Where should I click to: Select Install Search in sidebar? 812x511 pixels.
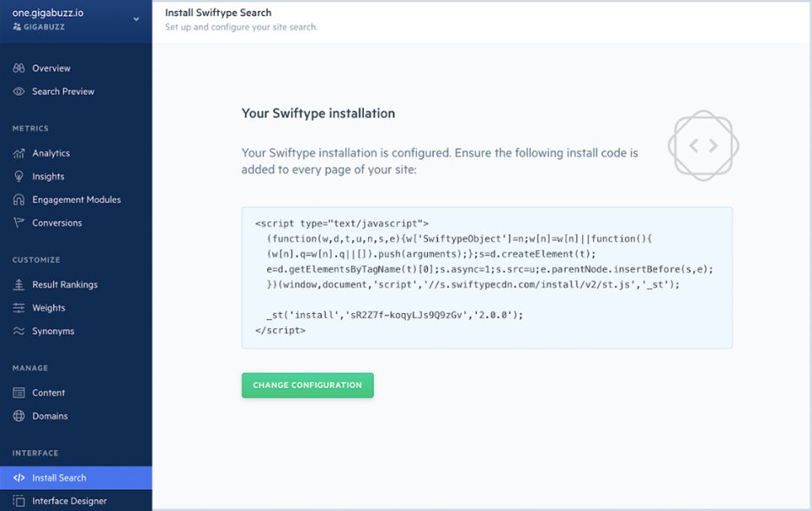pos(59,478)
